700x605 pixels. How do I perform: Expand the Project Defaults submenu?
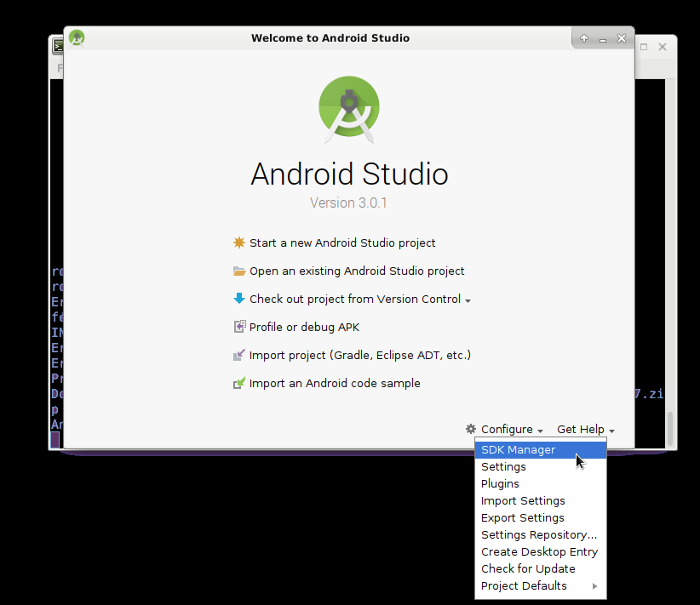tap(524, 585)
